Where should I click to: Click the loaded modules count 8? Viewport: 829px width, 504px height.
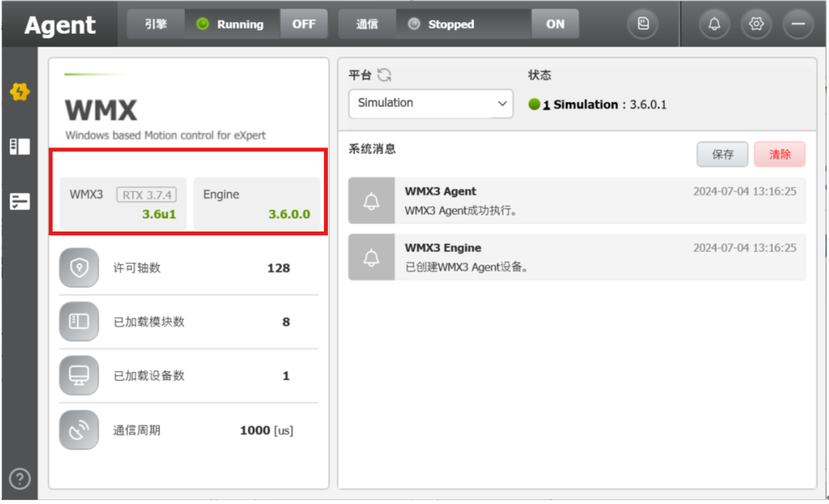[x=286, y=322]
